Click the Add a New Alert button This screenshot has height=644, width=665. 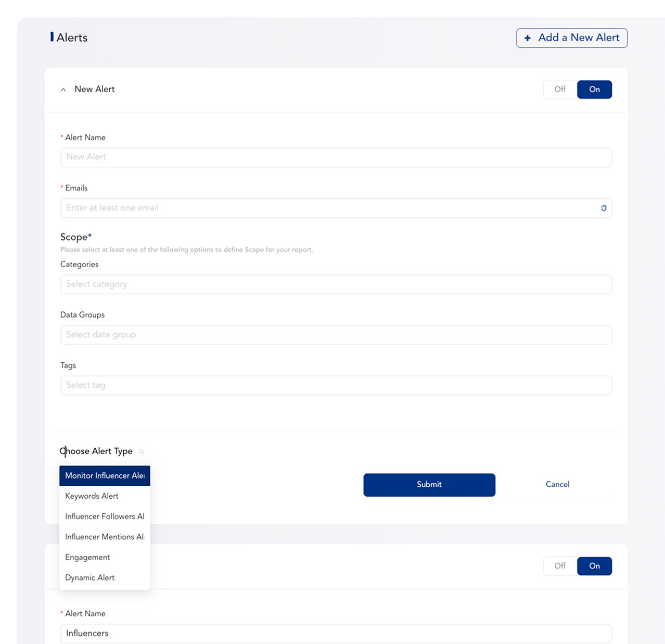point(571,38)
